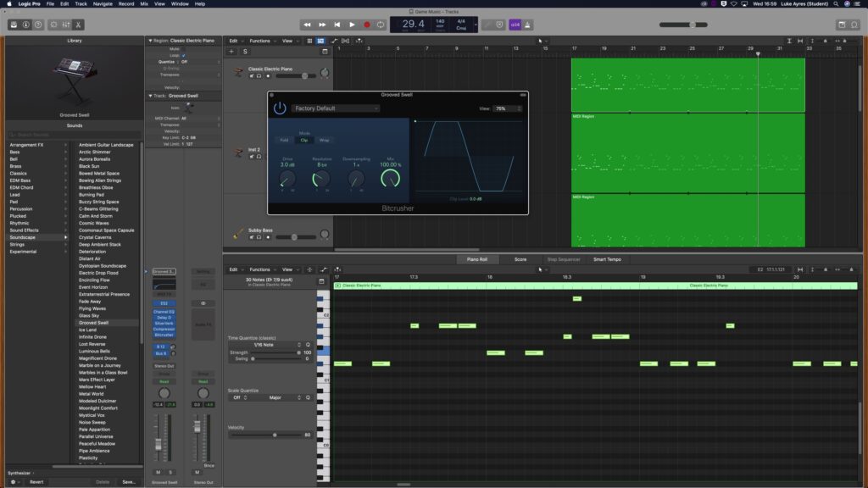Toggle the Cycle mode button
Screen dimensions: 868x488
[x=381, y=25]
